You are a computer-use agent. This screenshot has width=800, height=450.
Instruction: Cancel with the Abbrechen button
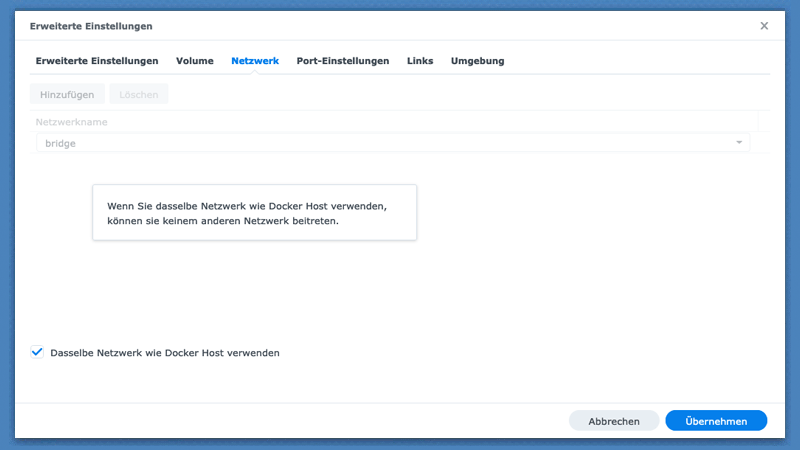pos(614,421)
